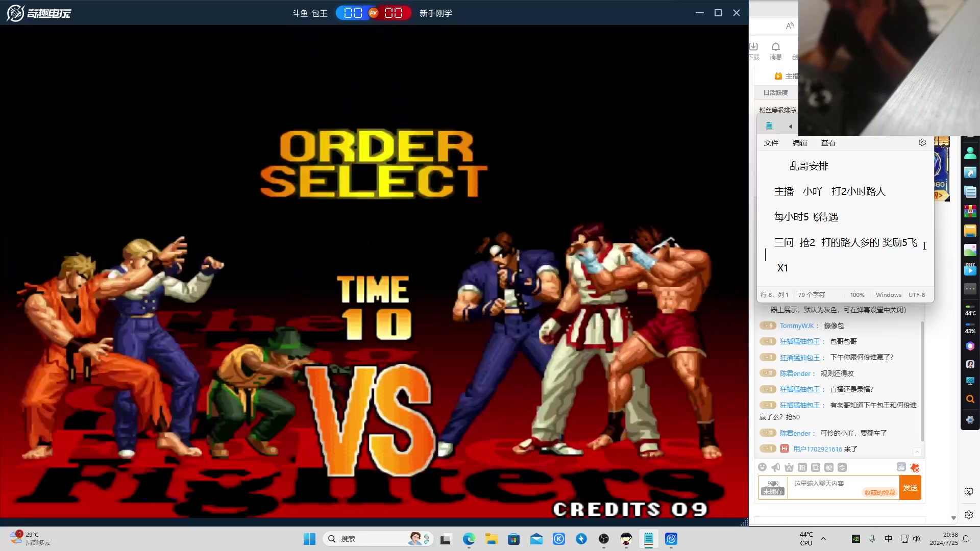Click the 每小时5飞待遇 line in Notepad
Viewport: 980px width, 551px height.
click(806, 217)
